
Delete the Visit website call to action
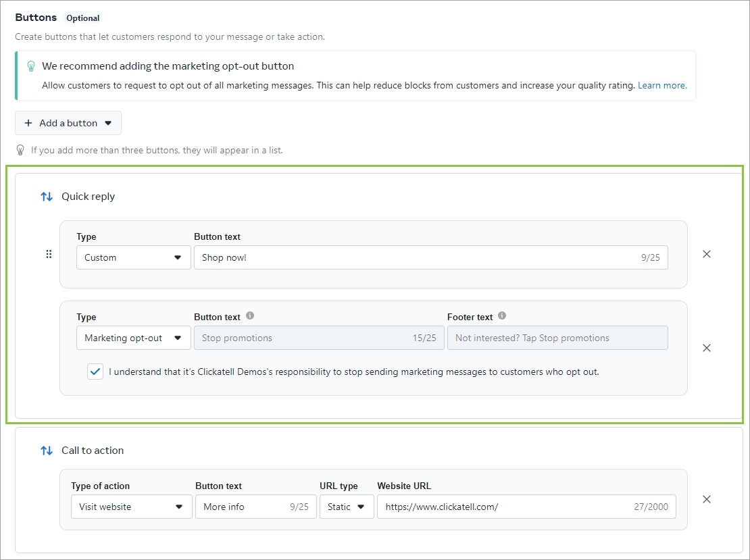coord(707,499)
